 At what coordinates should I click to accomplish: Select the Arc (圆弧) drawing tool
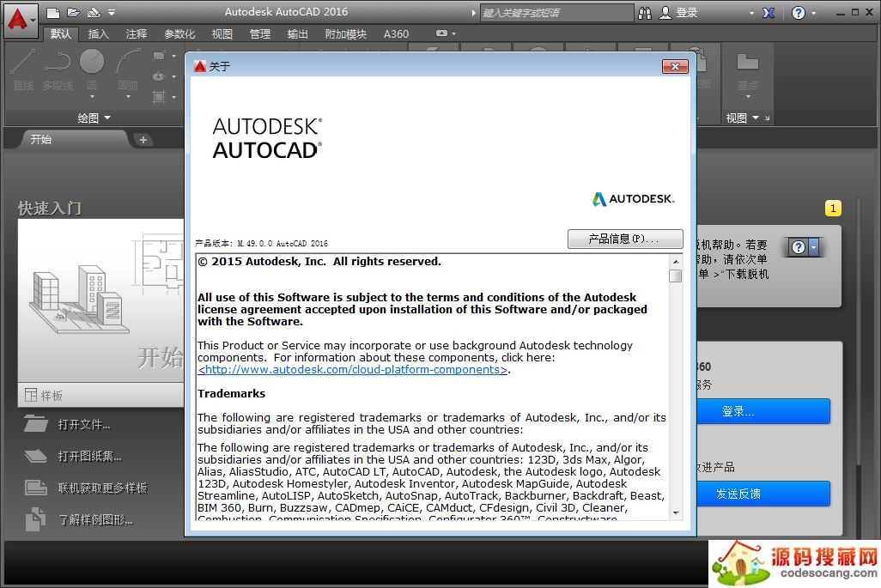[x=128, y=69]
